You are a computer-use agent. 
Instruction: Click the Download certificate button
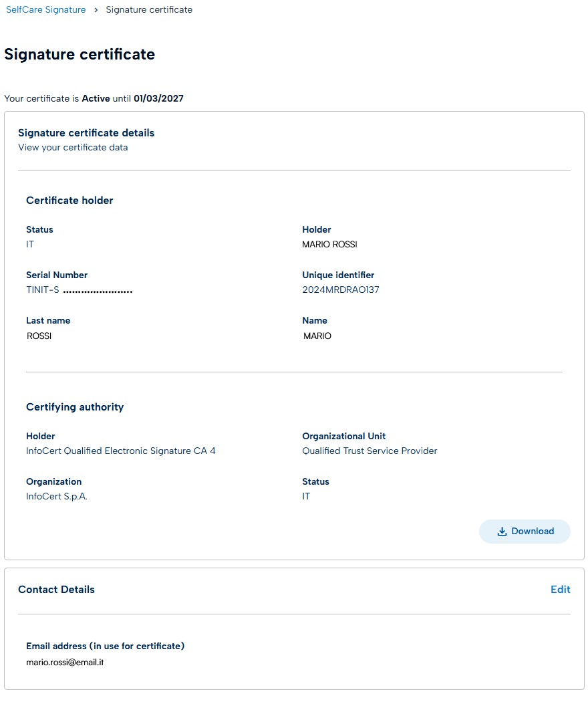tap(525, 532)
